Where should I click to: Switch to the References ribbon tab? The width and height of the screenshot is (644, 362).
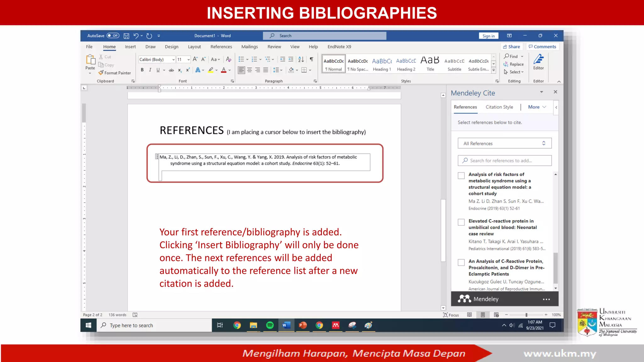pos(221,47)
